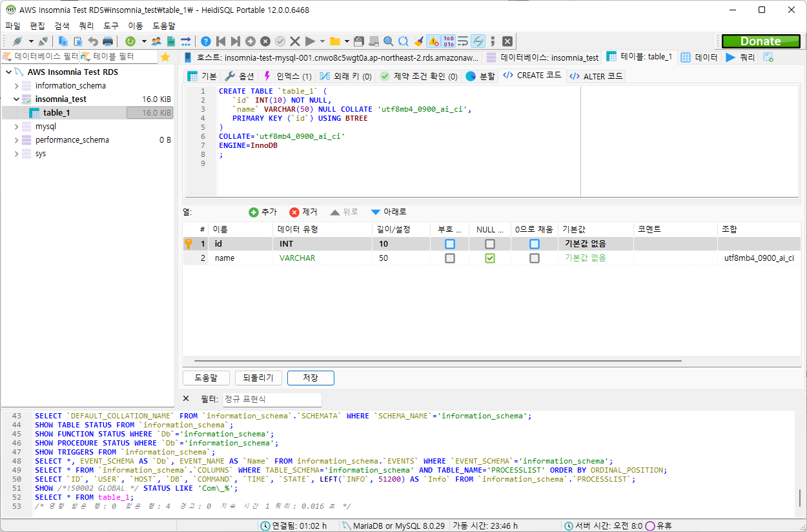Screen dimensions: 807x532
Task: Click the broom clear icon
Action: [418, 41]
